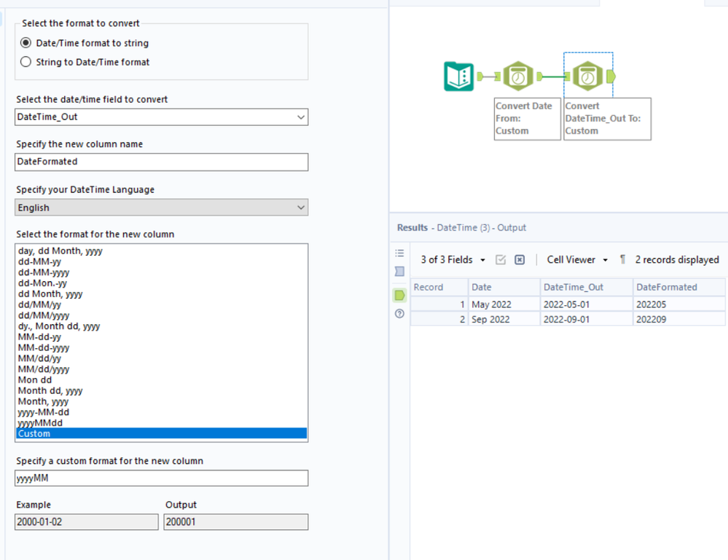
Task: Select the yyyyMMdd format
Action: point(161,422)
